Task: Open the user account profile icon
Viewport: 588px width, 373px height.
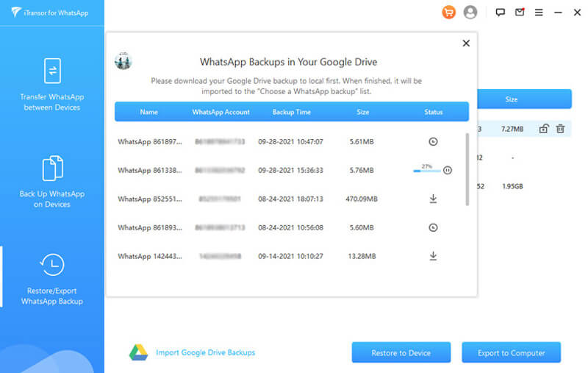Action: [470, 13]
